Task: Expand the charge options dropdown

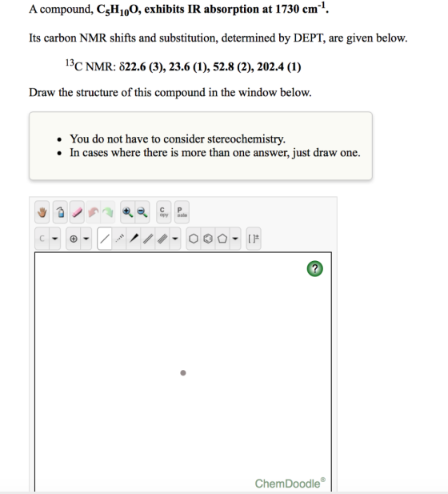Action: click(86, 239)
